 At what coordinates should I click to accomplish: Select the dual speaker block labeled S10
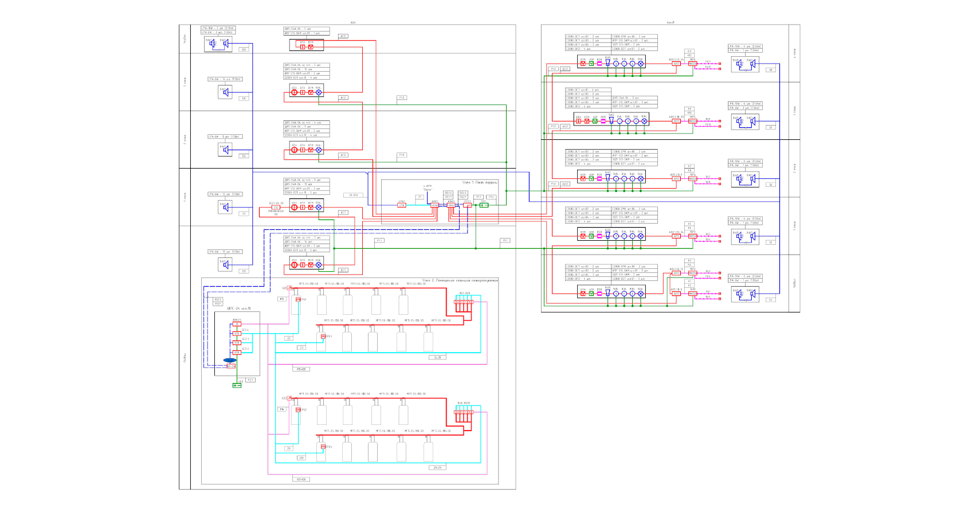pos(218,44)
